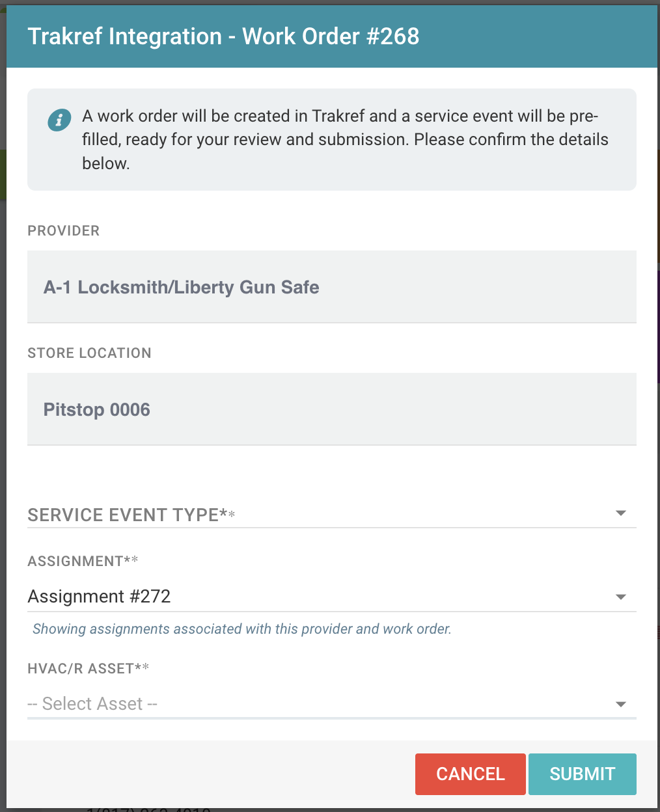Click the empty footer area left of Cancel
The height and width of the screenshot is (812, 660).
click(x=208, y=774)
